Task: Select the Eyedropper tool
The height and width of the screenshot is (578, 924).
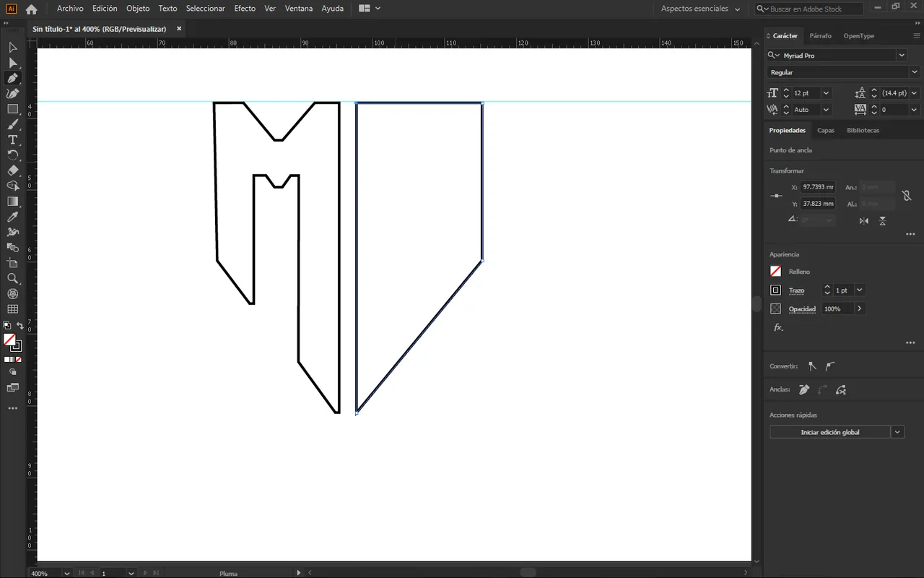Action: pyautogui.click(x=12, y=217)
